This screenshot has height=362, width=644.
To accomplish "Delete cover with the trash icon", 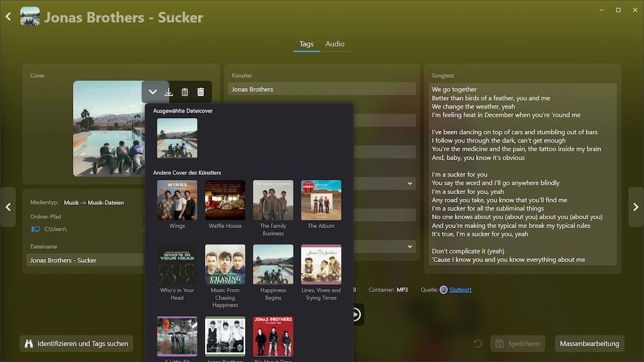I will pyautogui.click(x=201, y=92).
